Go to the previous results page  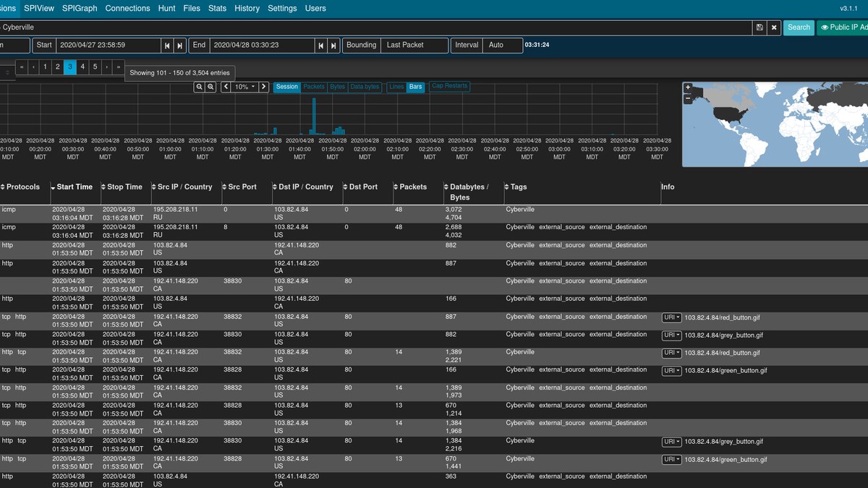[x=33, y=67]
